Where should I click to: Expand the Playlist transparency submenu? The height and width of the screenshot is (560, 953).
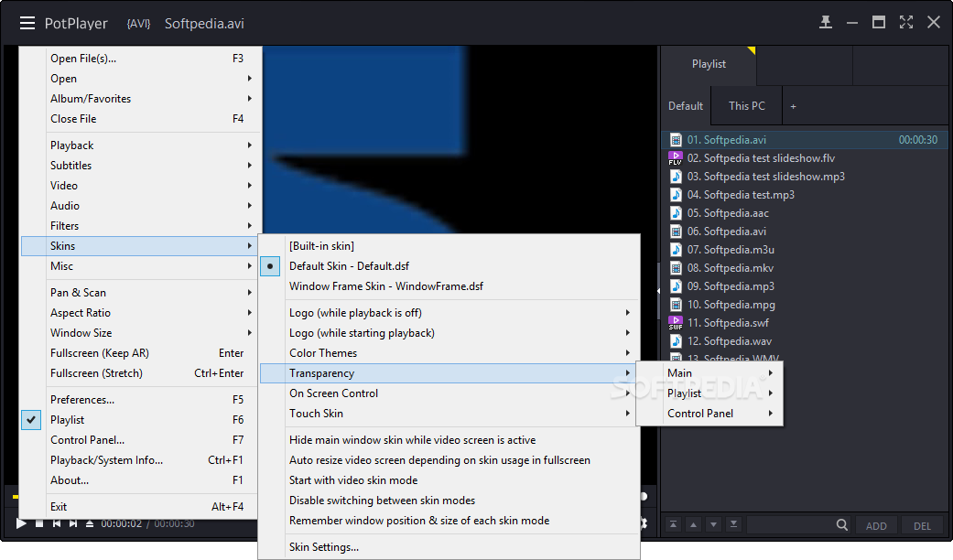709,393
